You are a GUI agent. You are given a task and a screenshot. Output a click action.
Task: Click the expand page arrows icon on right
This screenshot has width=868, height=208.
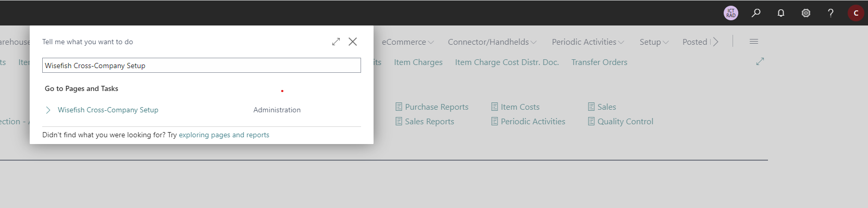[x=760, y=61]
